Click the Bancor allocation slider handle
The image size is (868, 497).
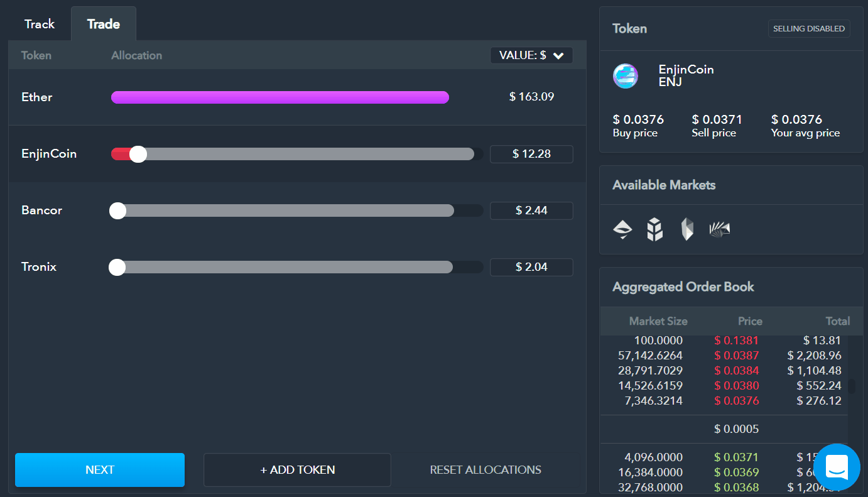click(x=117, y=210)
